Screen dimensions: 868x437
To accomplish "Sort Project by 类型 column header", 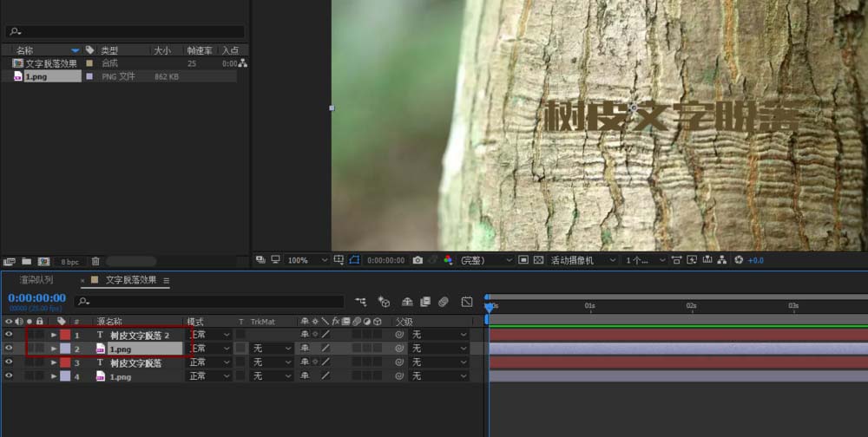I will (x=109, y=50).
